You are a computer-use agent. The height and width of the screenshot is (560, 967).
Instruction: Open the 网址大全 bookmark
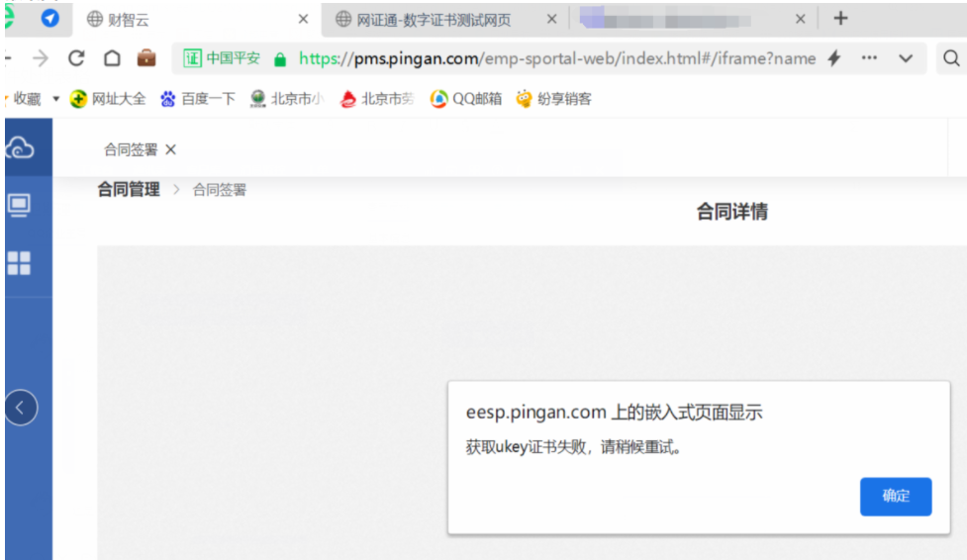click(108, 99)
